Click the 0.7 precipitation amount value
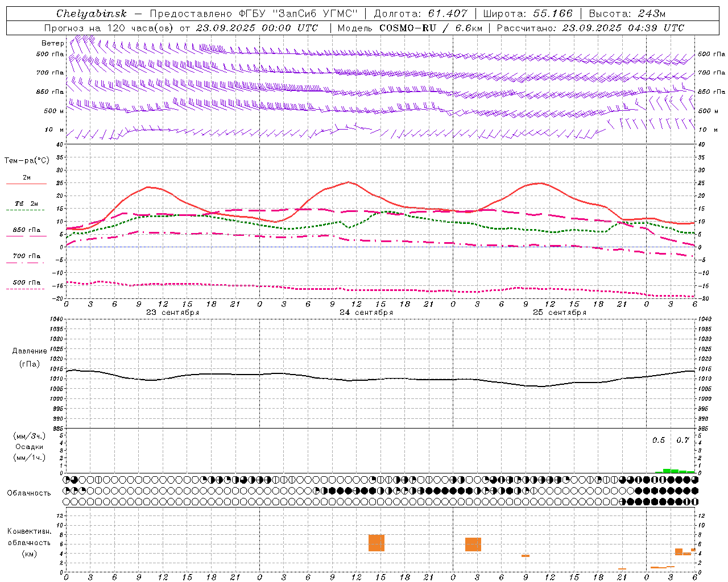The image size is (728, 582). point(682,440)
